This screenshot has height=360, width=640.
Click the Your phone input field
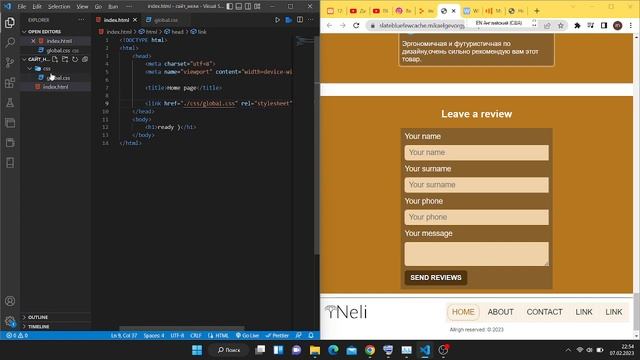click(x=476, y=217)
